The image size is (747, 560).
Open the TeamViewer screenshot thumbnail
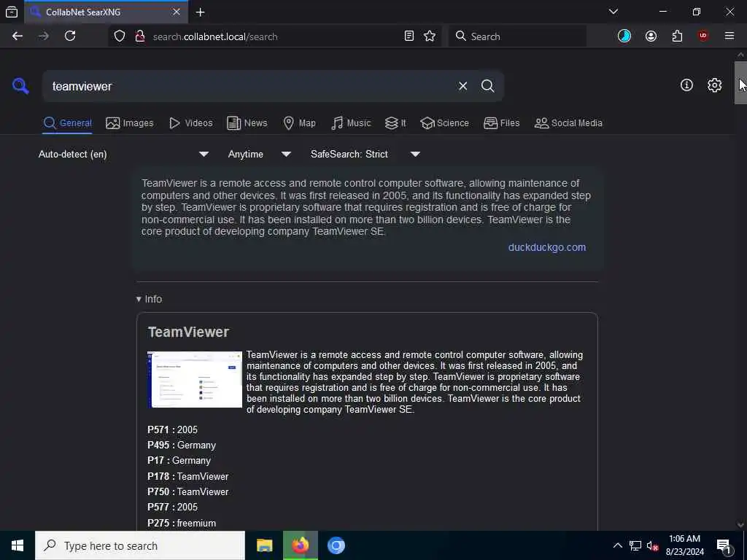pyautogui.click(x=195, y=379)
